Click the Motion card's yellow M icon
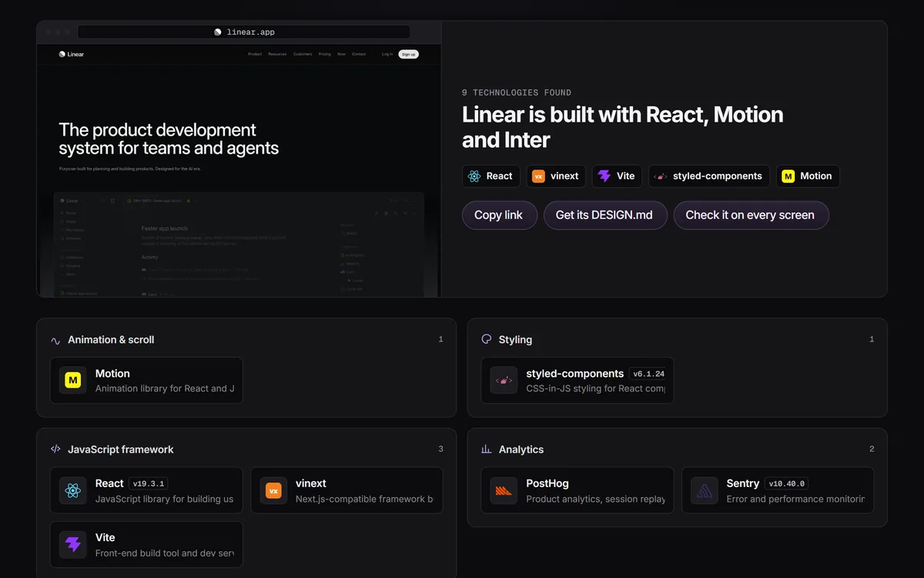 (x=73, y=380)
